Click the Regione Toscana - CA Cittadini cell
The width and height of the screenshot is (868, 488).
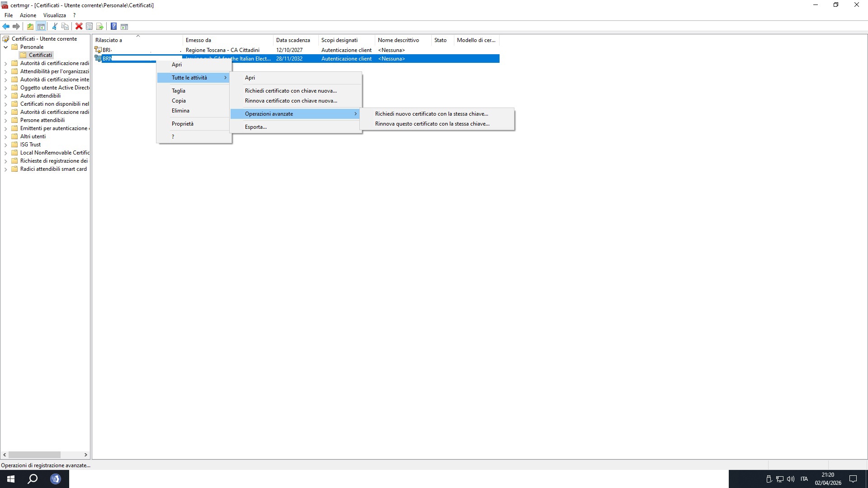pyautogui.click(x=222, y=50)
